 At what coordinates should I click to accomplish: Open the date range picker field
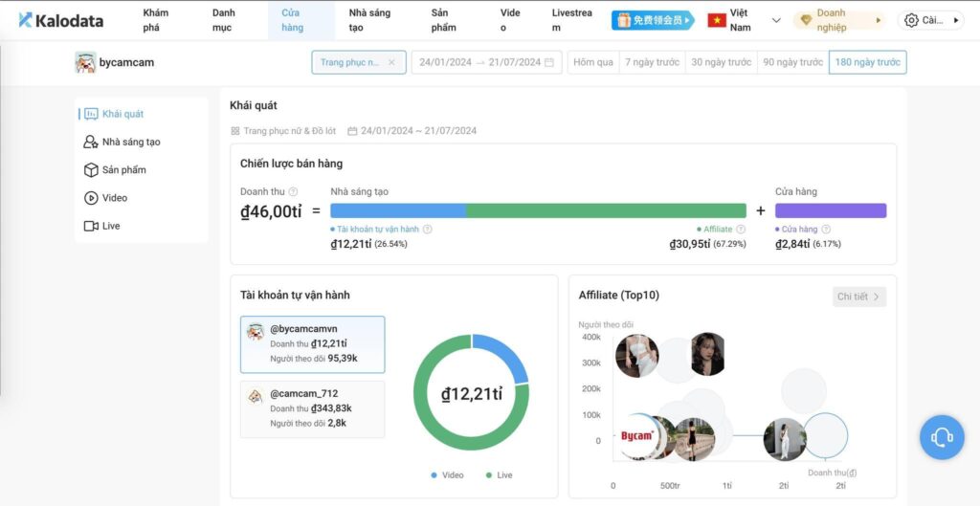[486, 62]
